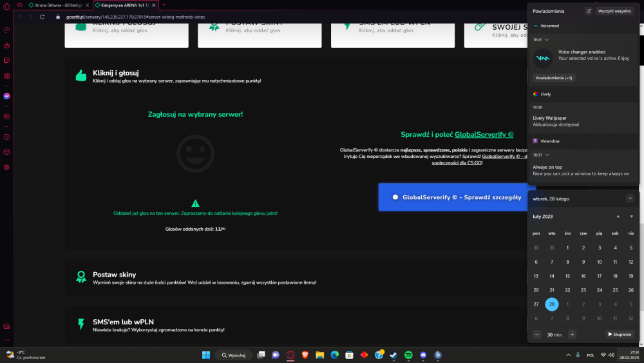Close the Katujemy.eu ARENA tab
This screenshot has height=363, width=644.
pyautogui.click(x=154, y=5)
